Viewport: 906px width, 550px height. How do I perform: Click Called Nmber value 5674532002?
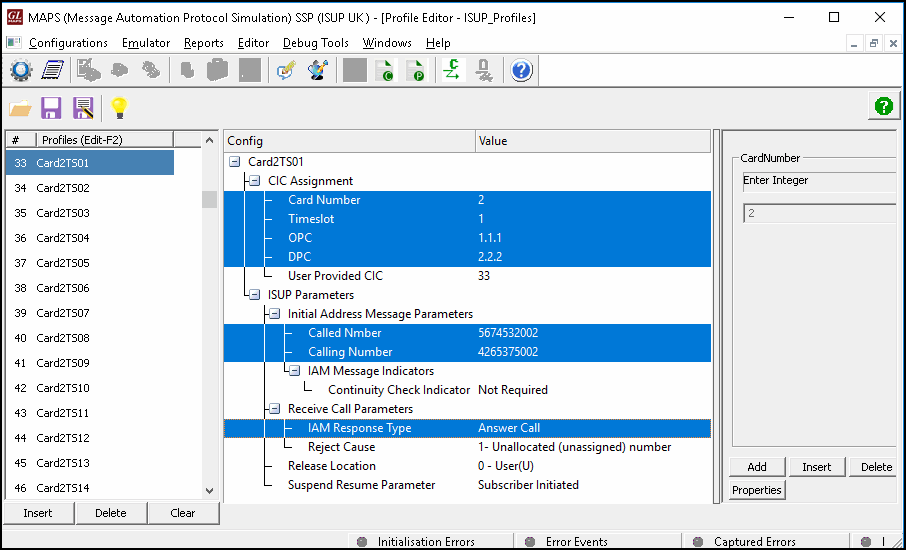[508, 333]
